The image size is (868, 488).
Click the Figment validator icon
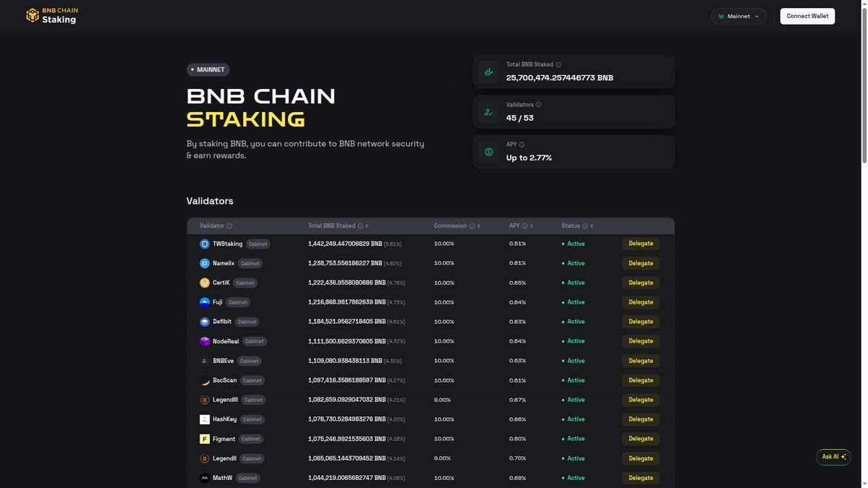pyautogui.click(x=205, y=439)
